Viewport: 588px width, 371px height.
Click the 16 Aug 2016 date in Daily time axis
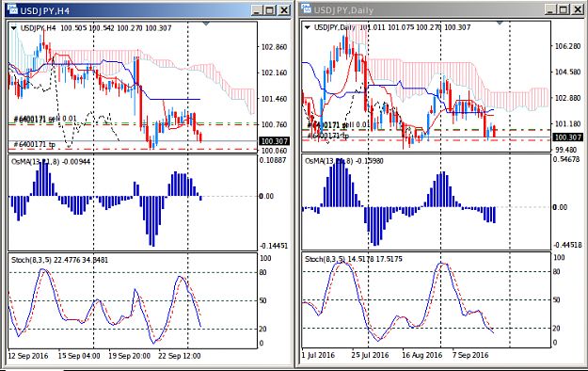(421, 355)
